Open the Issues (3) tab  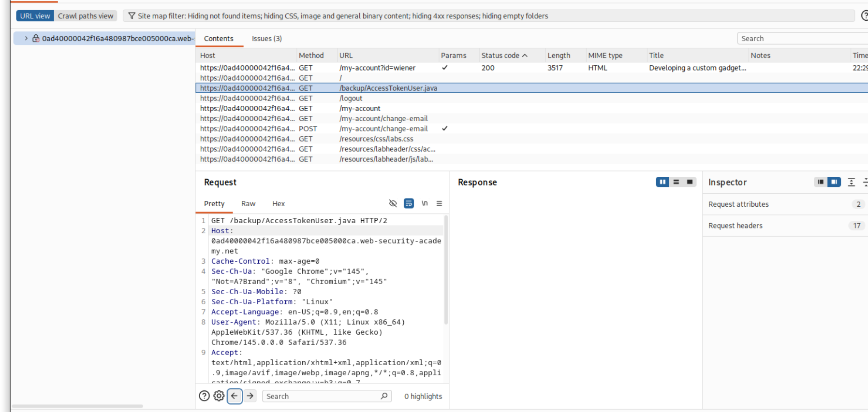[266, 39]
